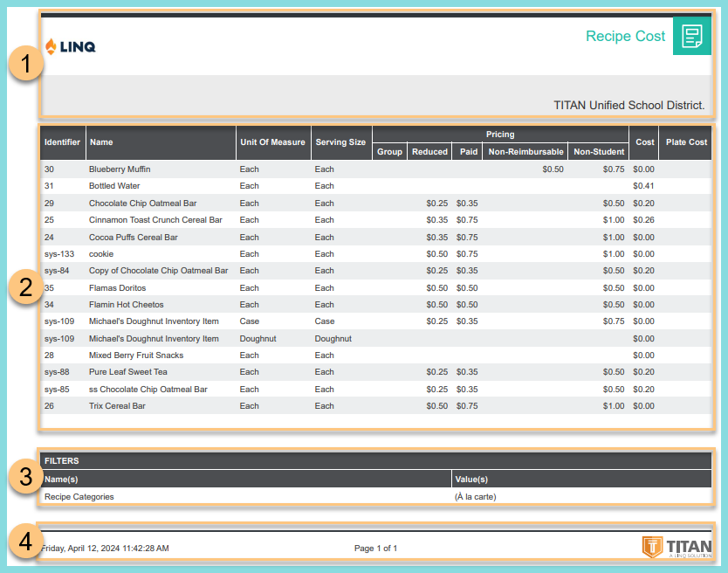Click the Plate Cost column header

click(x=686, y=142)
